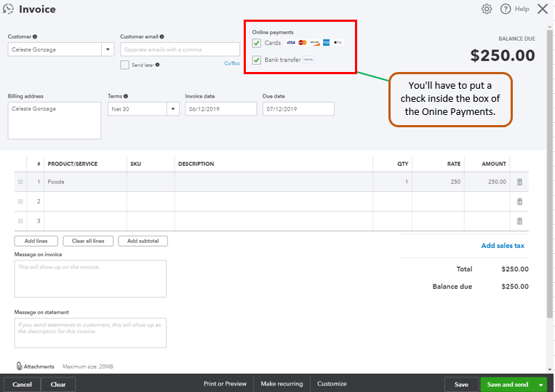Click the Help link text
The image size is (555, 392).
[522, 9]
